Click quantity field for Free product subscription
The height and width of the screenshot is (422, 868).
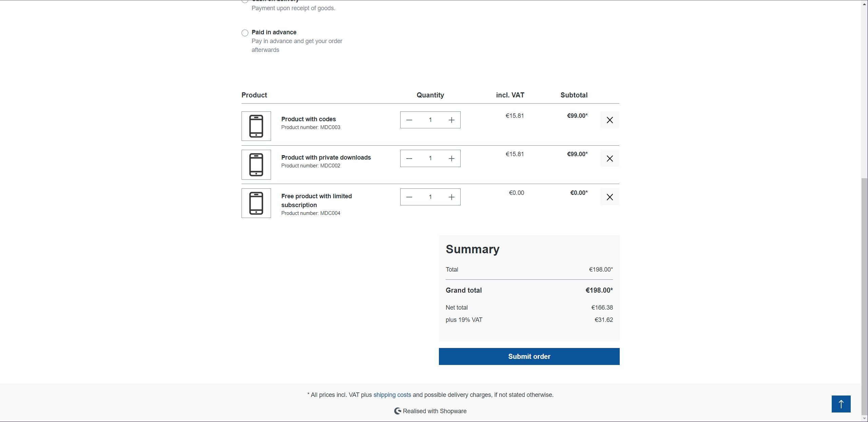tap(430, 197)
